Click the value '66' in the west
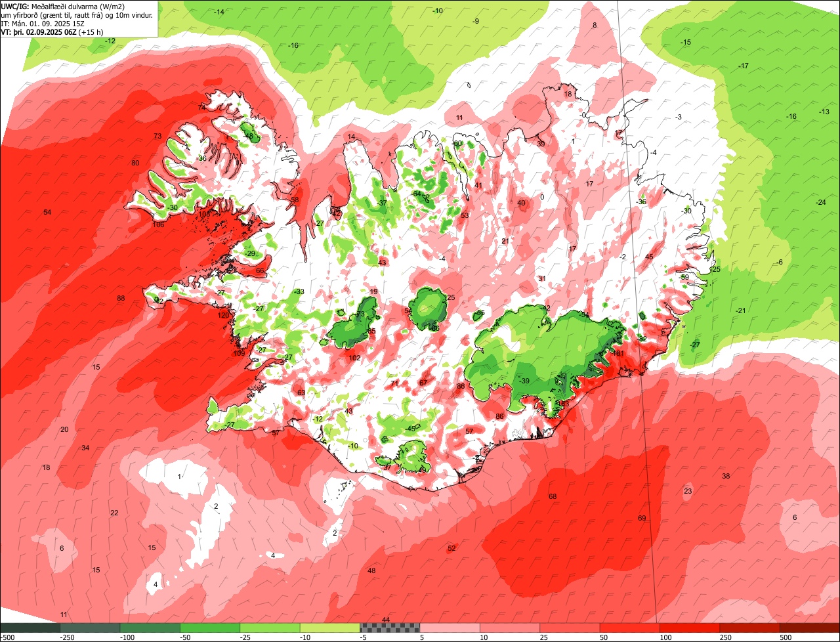This screenshot has width=840, height=642. pos(260,270)
